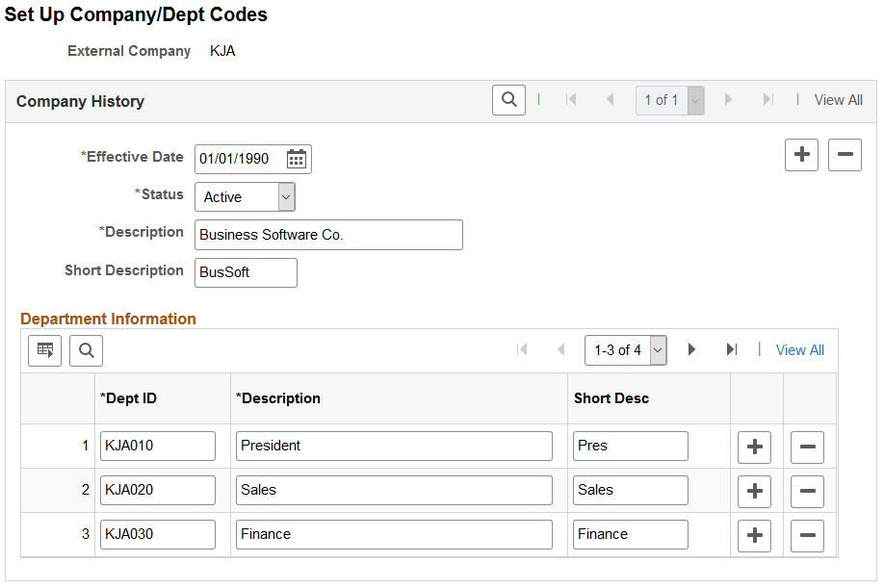
Task: Add a new Company History row
Action: (x=801, y=155)
